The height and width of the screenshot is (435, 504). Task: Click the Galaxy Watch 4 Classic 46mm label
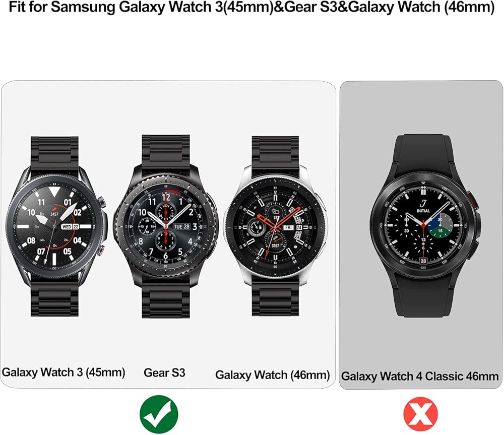(x=420, y=376)
